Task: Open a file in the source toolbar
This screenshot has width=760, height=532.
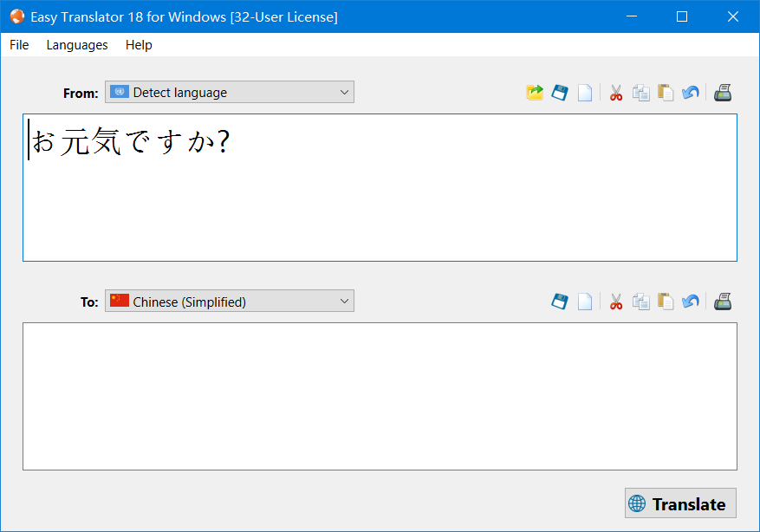Action: point(535,93)
